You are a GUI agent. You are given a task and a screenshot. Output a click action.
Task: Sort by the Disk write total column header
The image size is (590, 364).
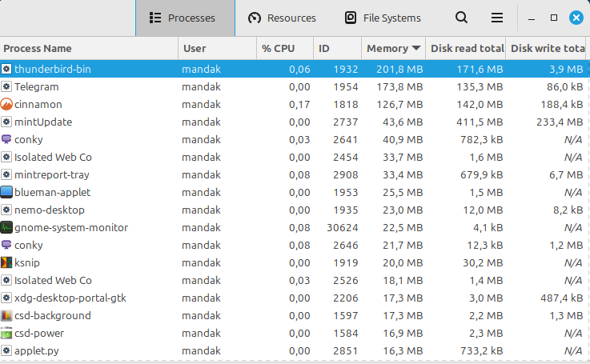[x=548, y=48]
